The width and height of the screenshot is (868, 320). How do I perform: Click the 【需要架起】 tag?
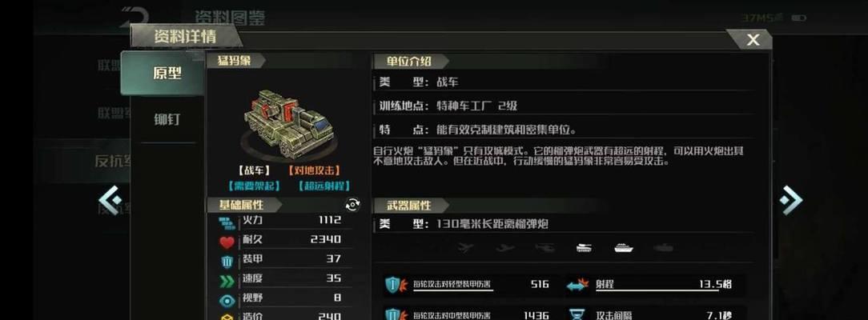[255, 186]
